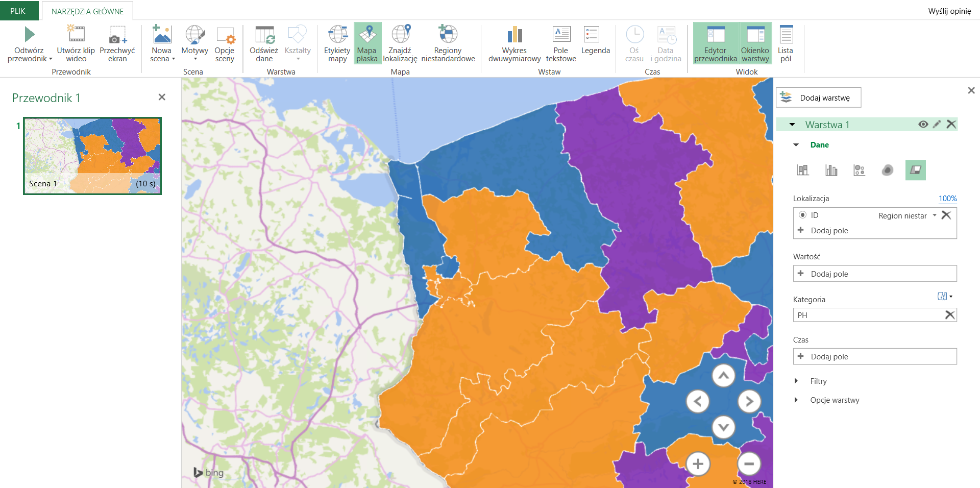Toggle Warstwa 1 visibility eye icon
This screenshot has width=980, height=488.
click(923, 125)
